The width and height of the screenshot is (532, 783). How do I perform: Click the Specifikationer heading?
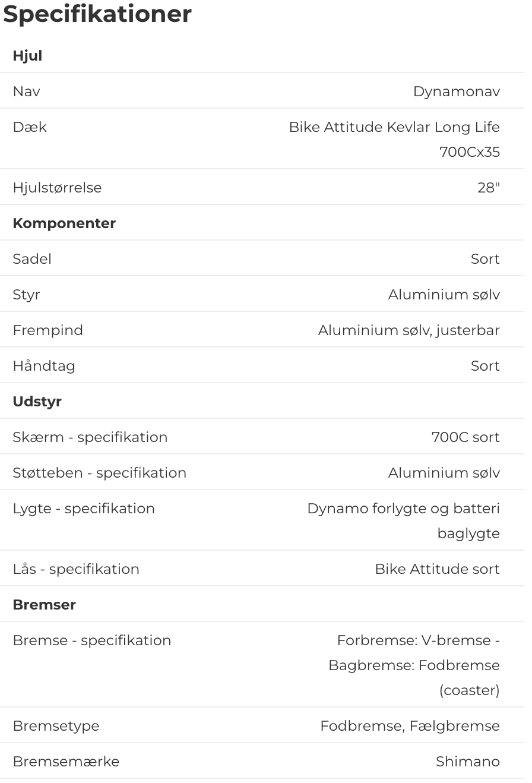97,14
